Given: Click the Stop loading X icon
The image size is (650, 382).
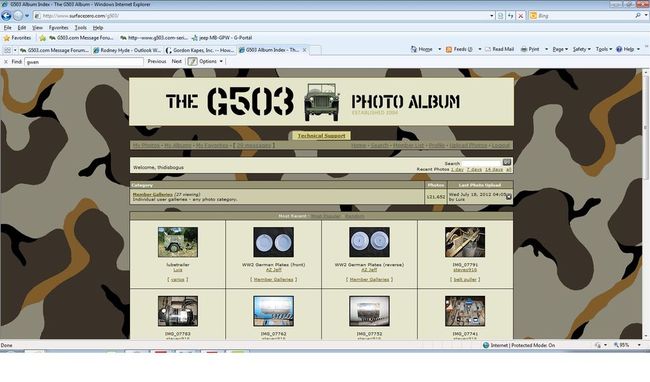Looking at the screenshot, I should [521, 16].
